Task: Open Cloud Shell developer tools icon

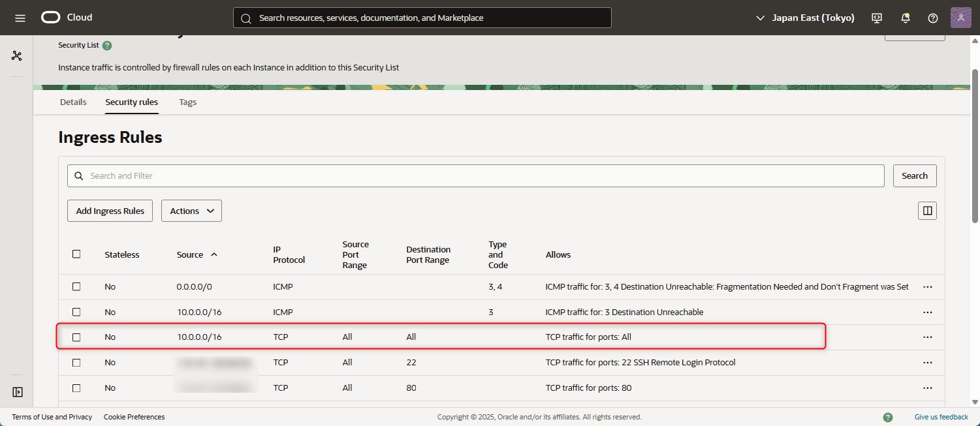Action: [877, 18]
